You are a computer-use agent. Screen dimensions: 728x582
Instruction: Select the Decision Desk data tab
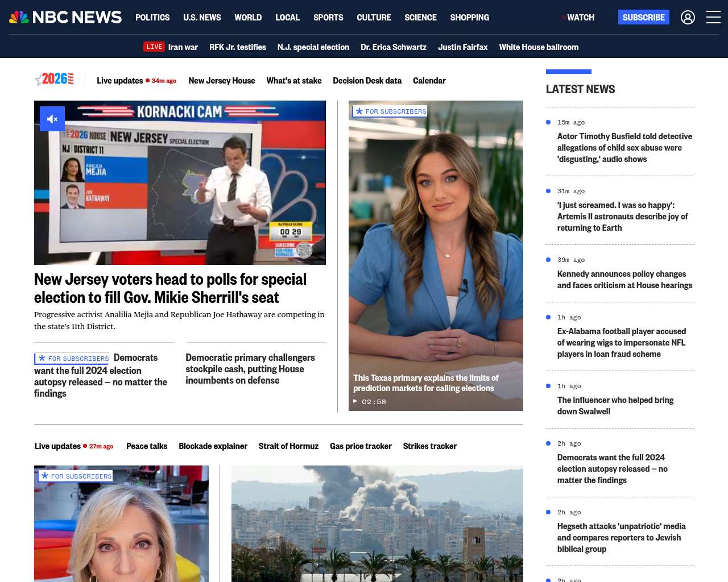coord(367,81)
